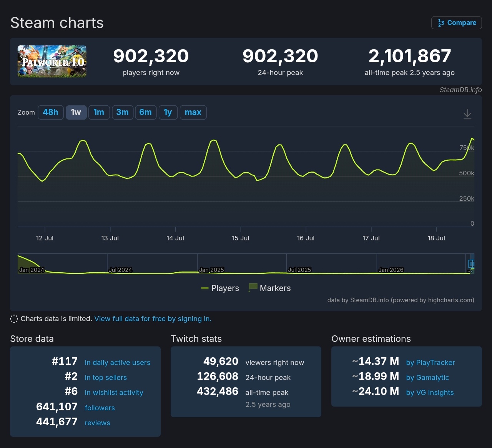Open the PlayTracker owner estimate link
Image resolution: width=492 pixels, height=448 pixels.
point(430,363)
